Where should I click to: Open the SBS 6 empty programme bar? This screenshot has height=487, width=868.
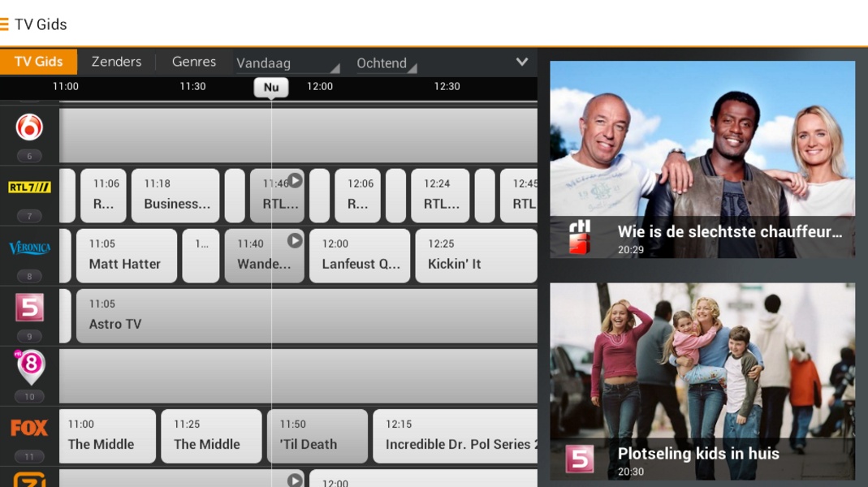pyautogui.click(x=298, y=135)
